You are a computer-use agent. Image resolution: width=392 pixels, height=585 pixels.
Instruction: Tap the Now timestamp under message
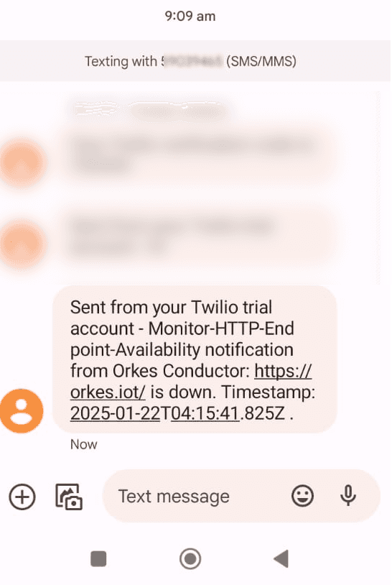tap(84, 444)
